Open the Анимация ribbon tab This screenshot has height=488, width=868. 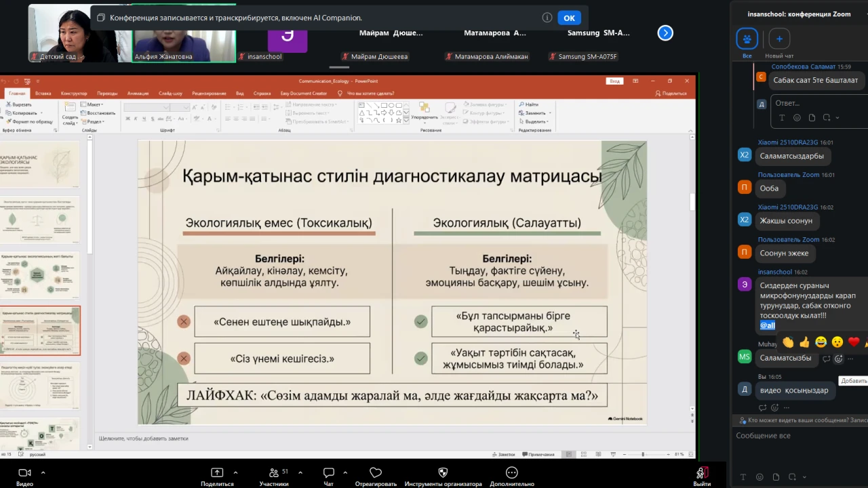click(138, 93)
